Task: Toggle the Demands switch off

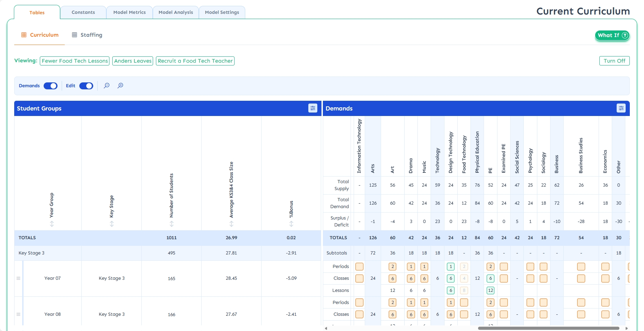Action: point(51,86)
